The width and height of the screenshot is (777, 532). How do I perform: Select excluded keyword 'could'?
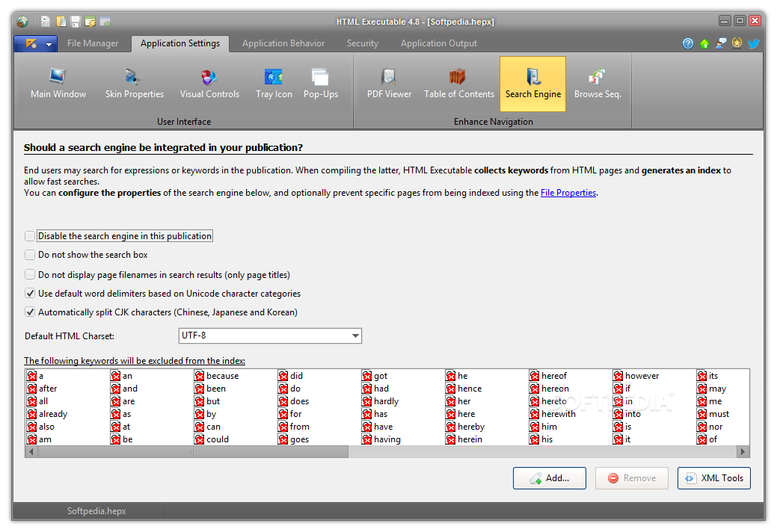tap(218, 439)
